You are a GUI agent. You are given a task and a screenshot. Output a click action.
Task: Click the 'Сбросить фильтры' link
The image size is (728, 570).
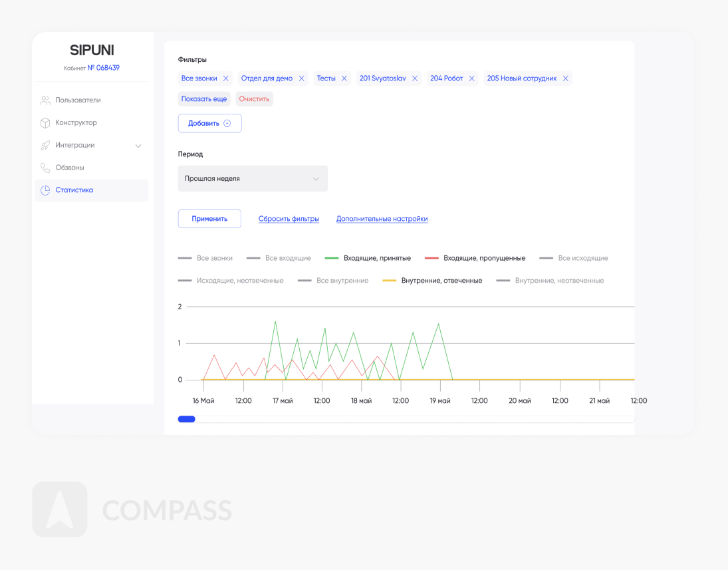point(289,219)
